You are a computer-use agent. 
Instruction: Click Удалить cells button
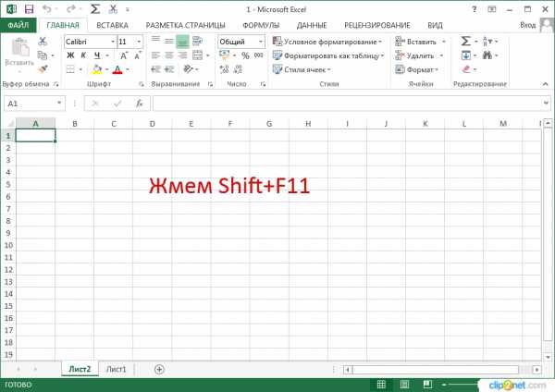pos(414,55)
